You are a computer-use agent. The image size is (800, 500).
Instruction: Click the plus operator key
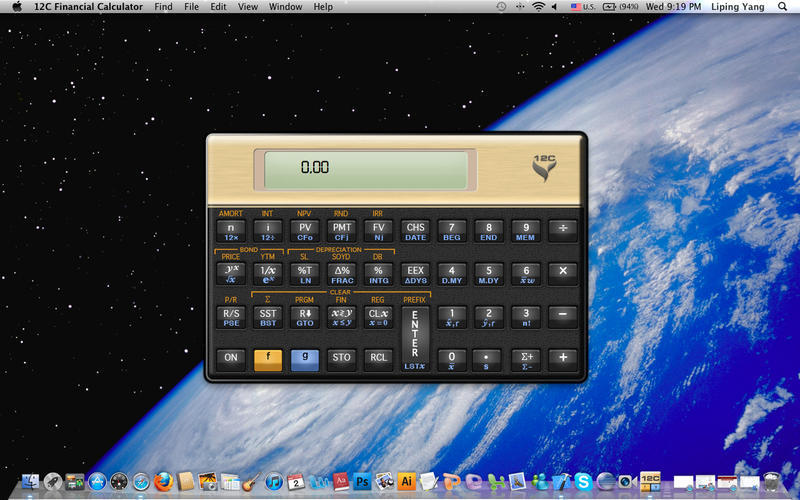click(x=563, y=358)
